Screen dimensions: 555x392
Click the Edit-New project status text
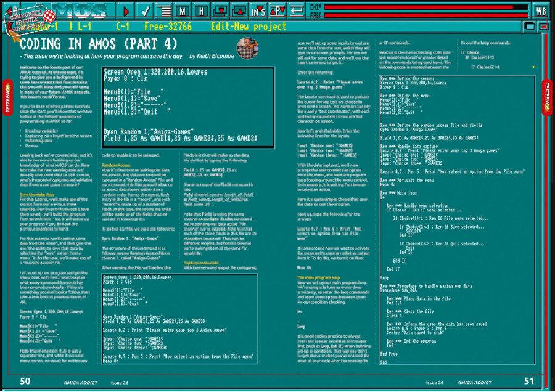[x=249, y=27]
